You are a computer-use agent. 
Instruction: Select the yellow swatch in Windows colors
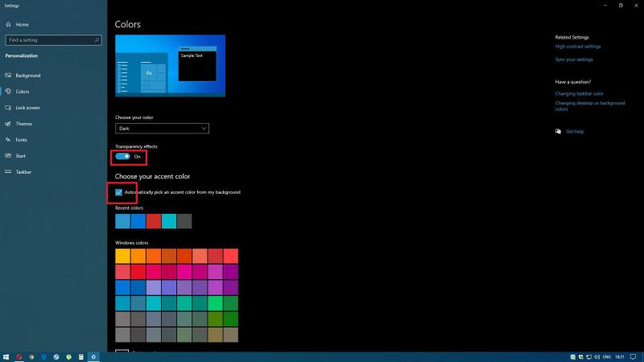(x=122, y=256)
